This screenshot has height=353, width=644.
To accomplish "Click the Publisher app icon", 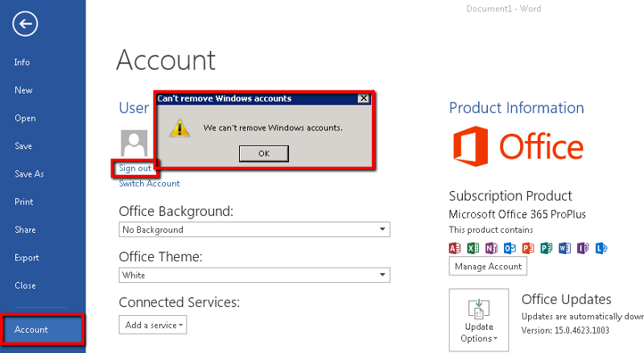I will tap(547, 248).
